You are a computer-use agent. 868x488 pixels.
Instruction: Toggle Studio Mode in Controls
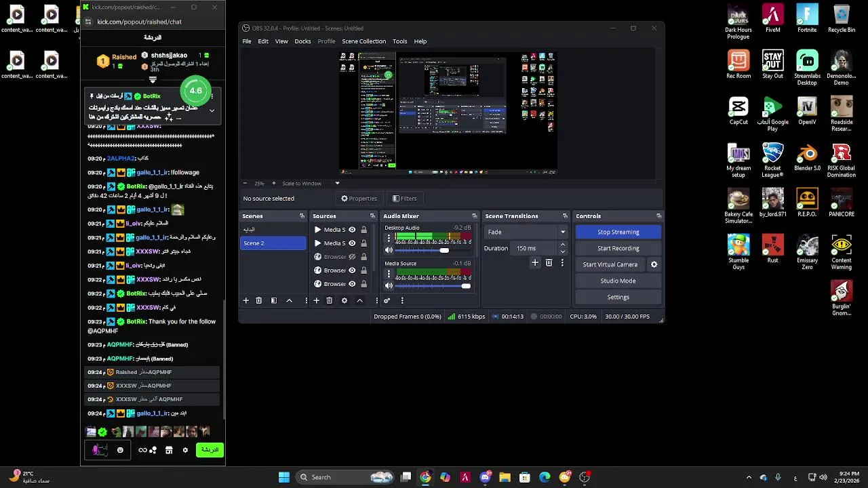[x=618, y=281]
